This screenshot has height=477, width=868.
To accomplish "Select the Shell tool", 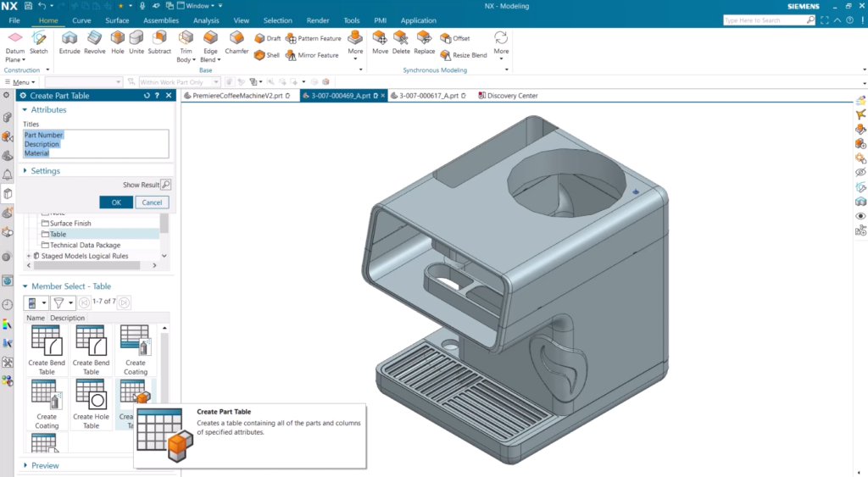I will pos(267,55).
